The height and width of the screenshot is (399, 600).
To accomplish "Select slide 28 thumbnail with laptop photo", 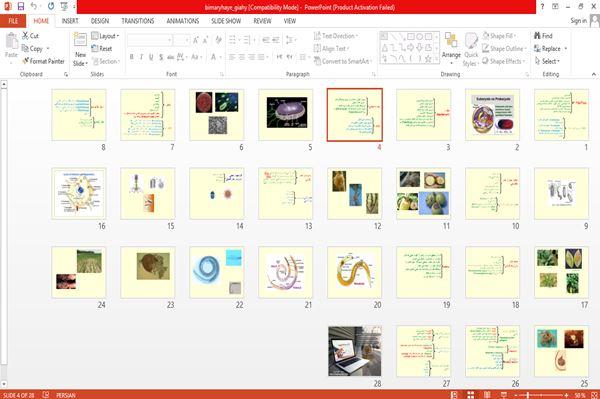I will coord(355,351).
